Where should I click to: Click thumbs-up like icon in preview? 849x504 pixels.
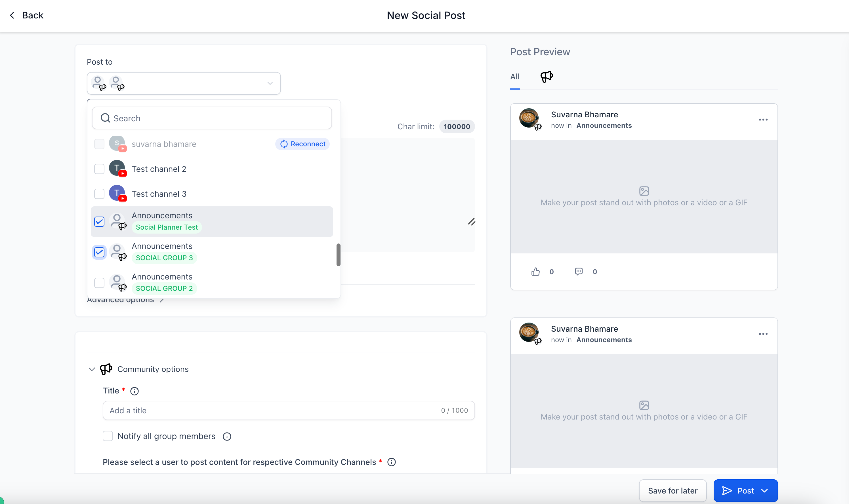(x=536, y=272)
